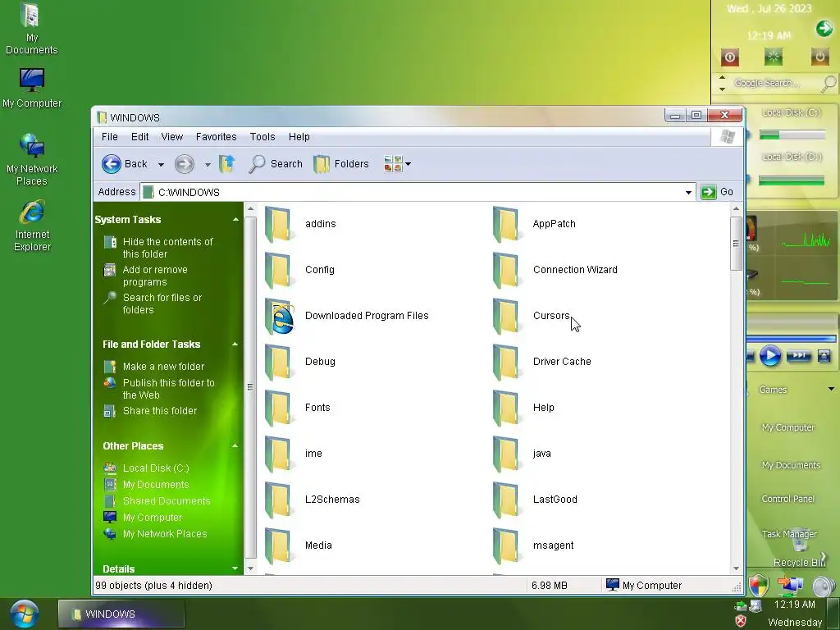This screenshot has height=630, width=840.
Task: Expand the Details section
Action: tap(235, 568)
